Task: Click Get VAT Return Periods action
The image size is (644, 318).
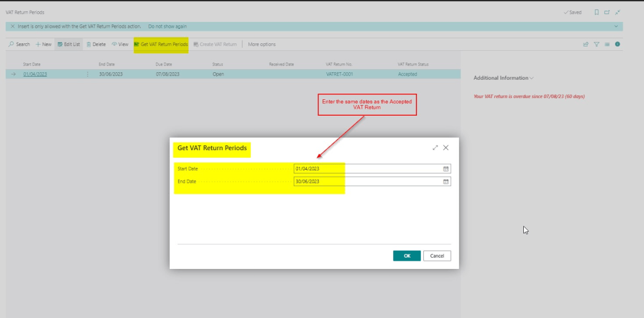Action: (x=161, y=44)
